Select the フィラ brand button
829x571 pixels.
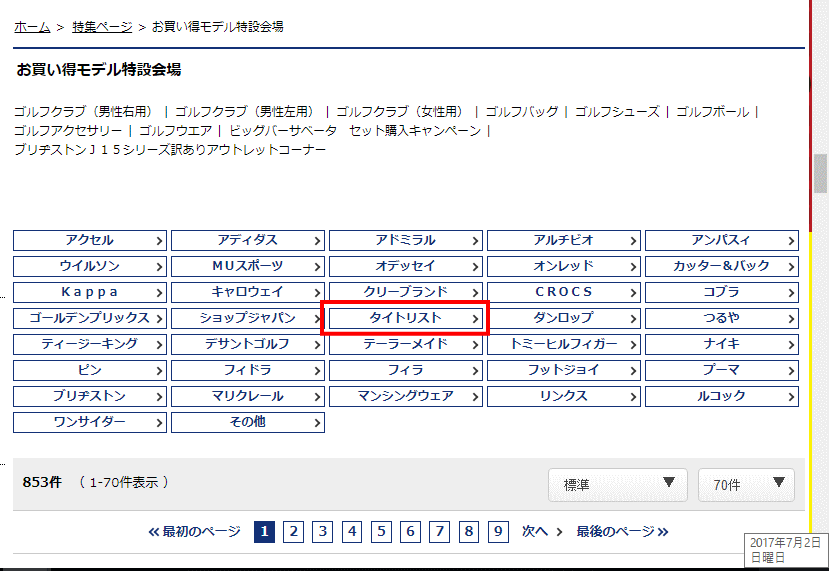click(406, 370)
